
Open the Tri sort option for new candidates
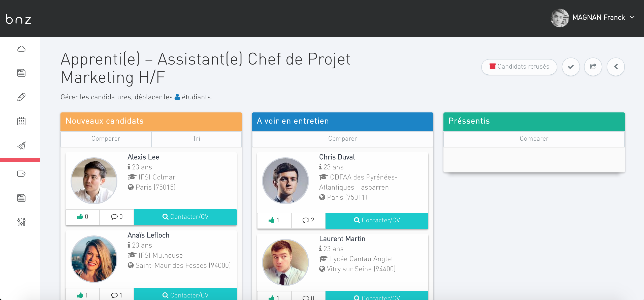tap(196, 139)
